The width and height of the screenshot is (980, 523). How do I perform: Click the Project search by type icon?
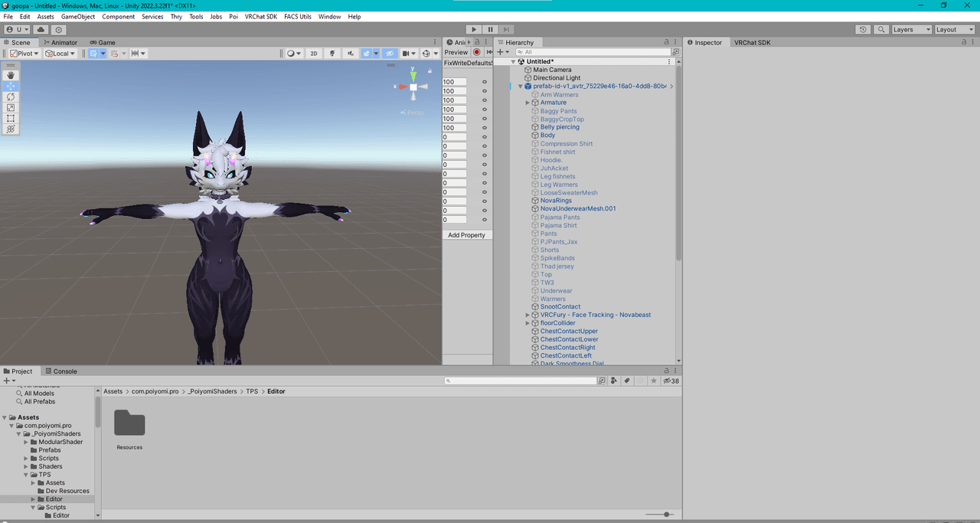click(x=614, y=381)
